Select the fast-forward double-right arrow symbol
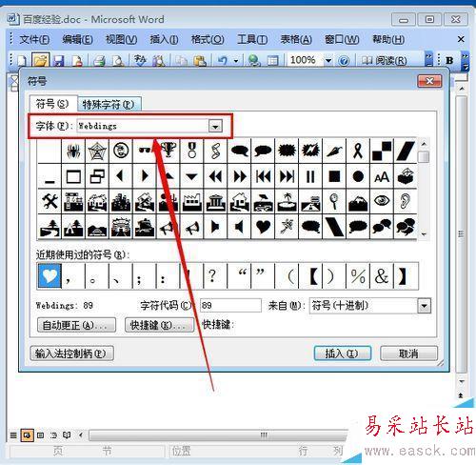The image size is (476, 465). (240, 176)
